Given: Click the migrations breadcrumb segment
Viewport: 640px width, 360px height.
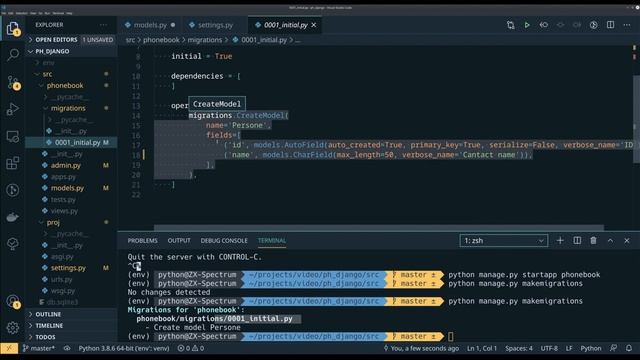Looking at the screenshot, I should coord(204,40).
